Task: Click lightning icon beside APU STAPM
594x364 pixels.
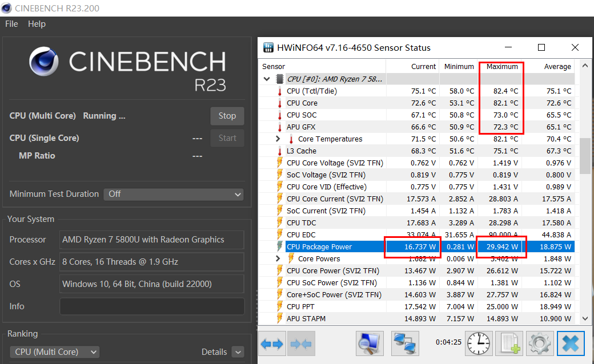Action: 279,318
